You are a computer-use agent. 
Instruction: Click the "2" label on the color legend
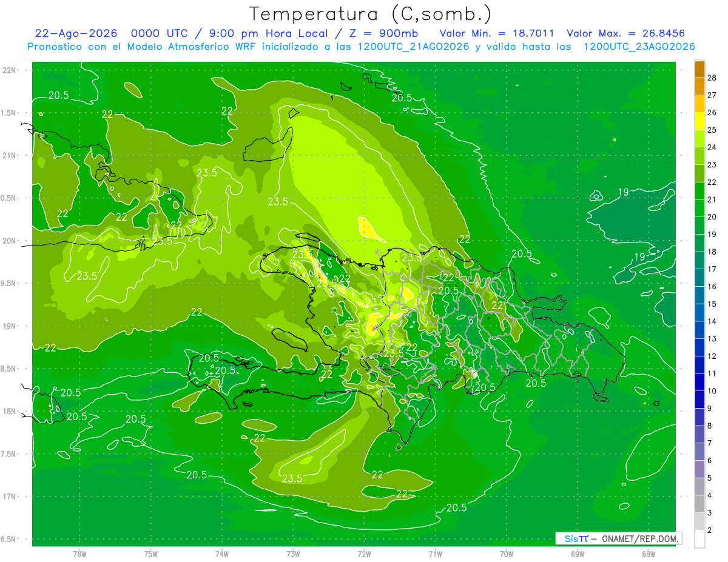[710, 530]
